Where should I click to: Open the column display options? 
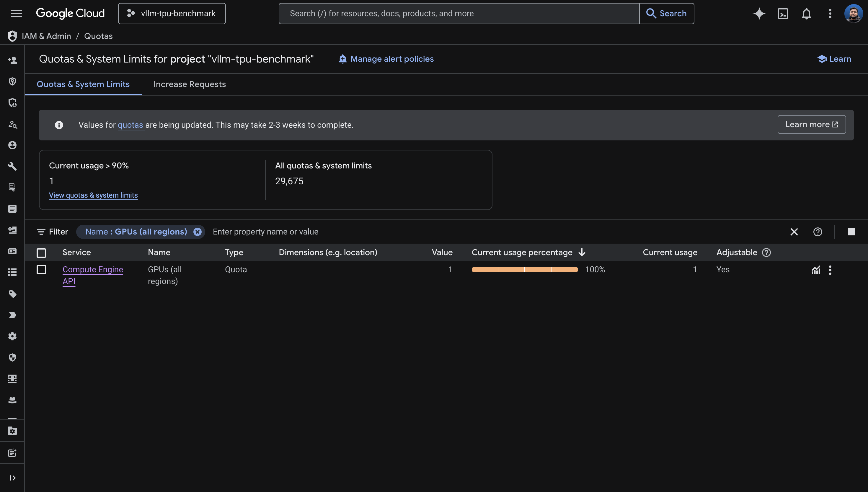(x=851, y=232)
